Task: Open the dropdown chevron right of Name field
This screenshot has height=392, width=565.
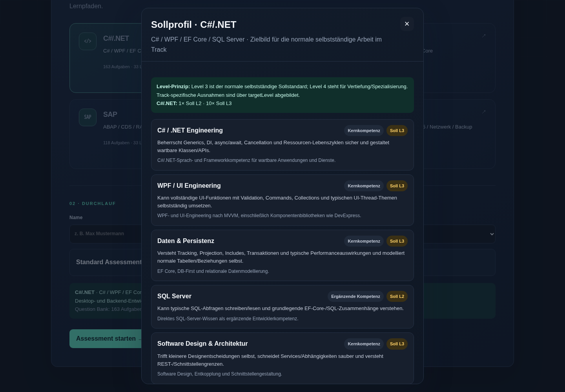Action: point(492,234)
